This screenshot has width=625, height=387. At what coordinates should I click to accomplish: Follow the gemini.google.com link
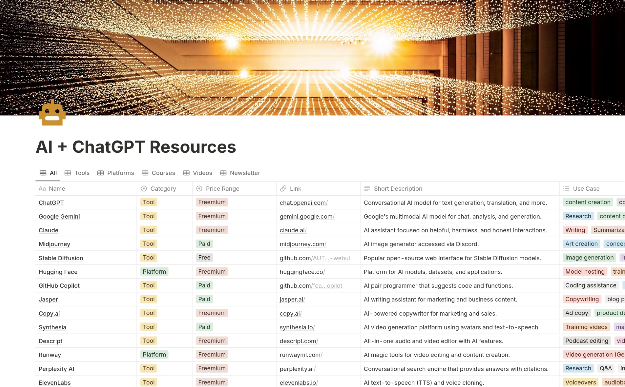307,216
